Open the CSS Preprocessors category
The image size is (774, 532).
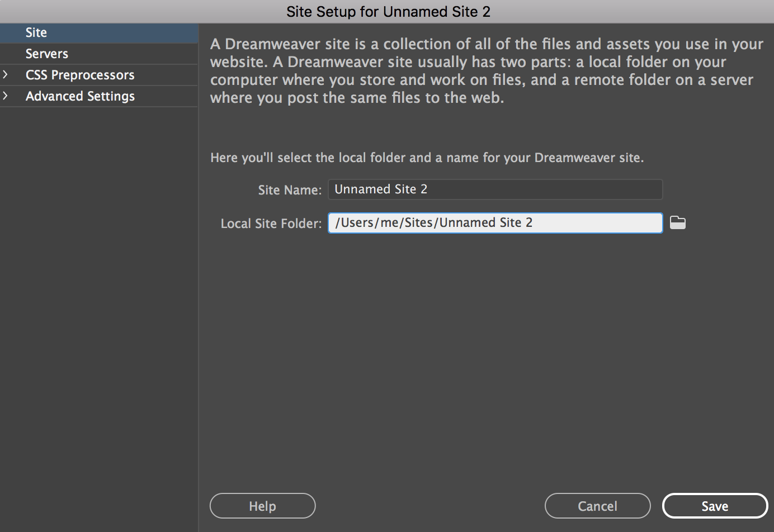pos(99,75)
